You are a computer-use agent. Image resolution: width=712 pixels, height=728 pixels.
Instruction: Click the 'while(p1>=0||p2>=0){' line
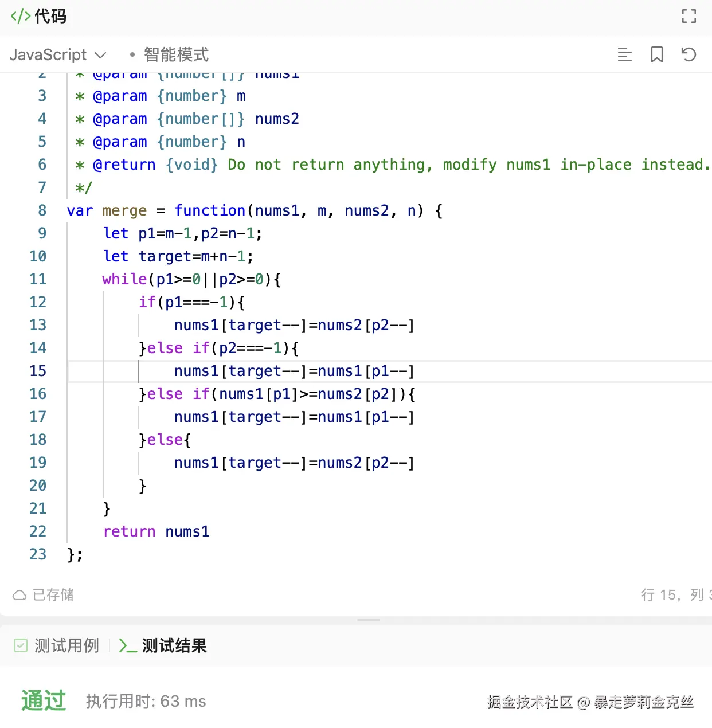coord(191,279)
